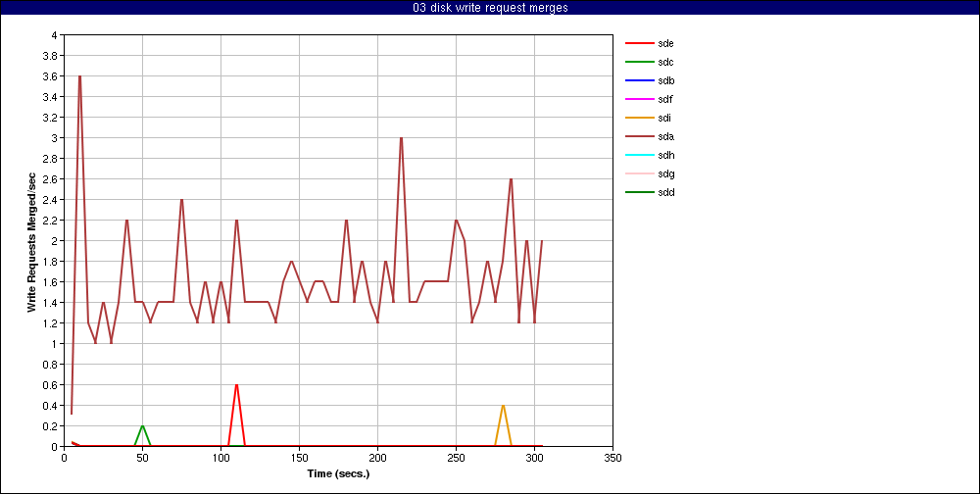Click the x-axis tick label 50
Image resolution: width=980 pixels, height=494 pixels.
coord(142,458)
